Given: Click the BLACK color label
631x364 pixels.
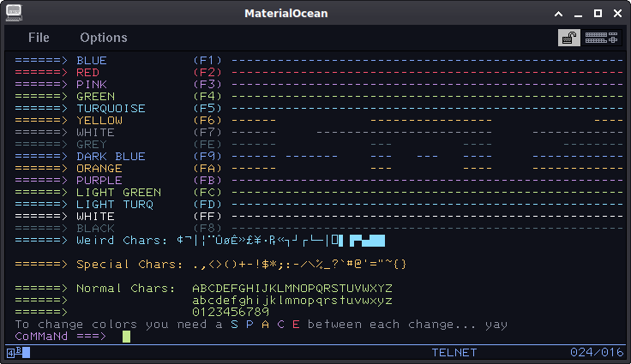Looking at the screenshot, I should (95, 229).
